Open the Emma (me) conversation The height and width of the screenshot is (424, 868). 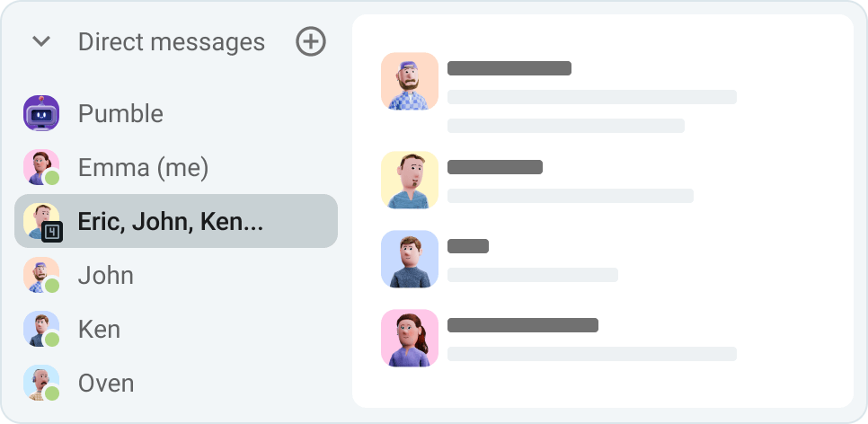coord(143,167)
